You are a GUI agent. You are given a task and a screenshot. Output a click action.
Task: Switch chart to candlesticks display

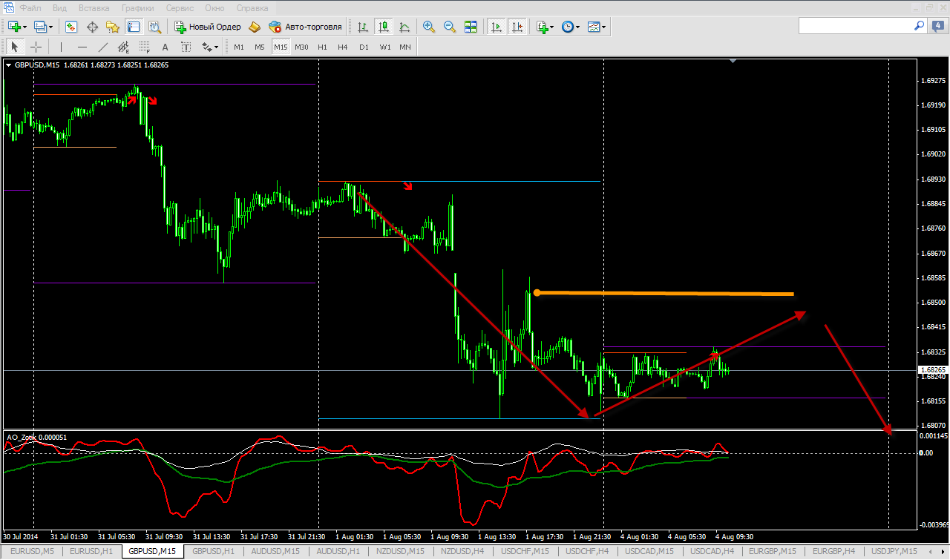click(384, 27)
